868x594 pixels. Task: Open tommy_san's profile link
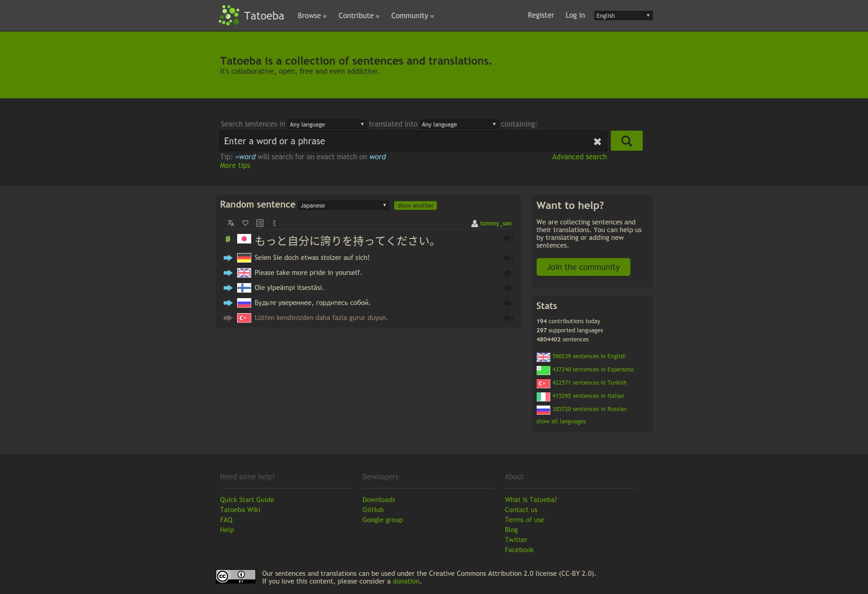click(496, 223)
